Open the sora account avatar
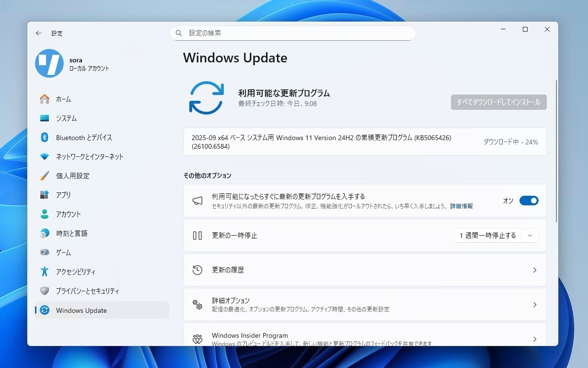 tap(49, 63)
